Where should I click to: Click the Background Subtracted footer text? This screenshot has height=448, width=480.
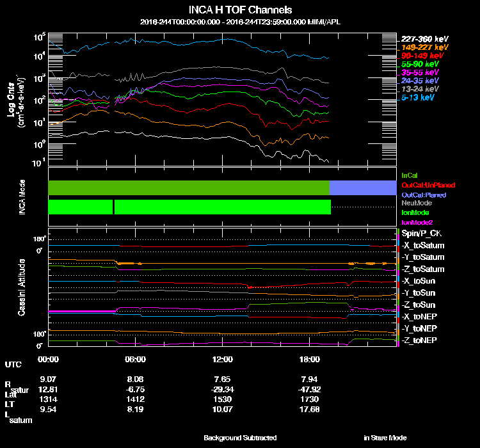(240, 438)
